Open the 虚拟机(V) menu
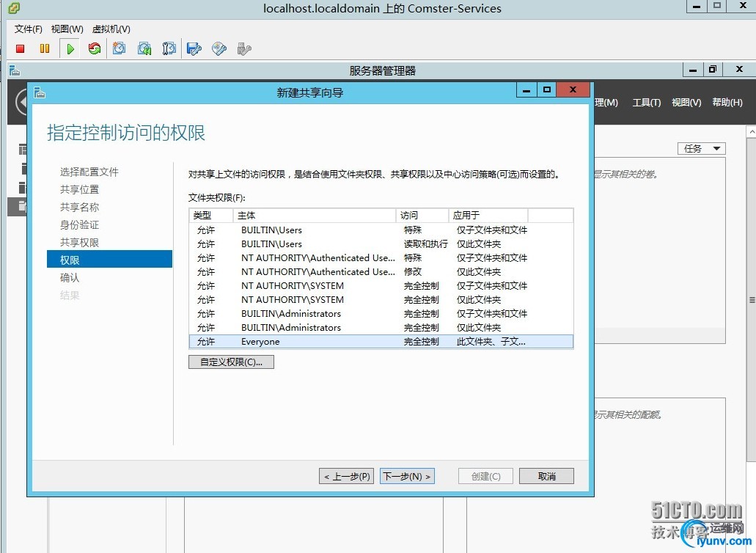This screenshot has width=756, height=553. point(111,29)
